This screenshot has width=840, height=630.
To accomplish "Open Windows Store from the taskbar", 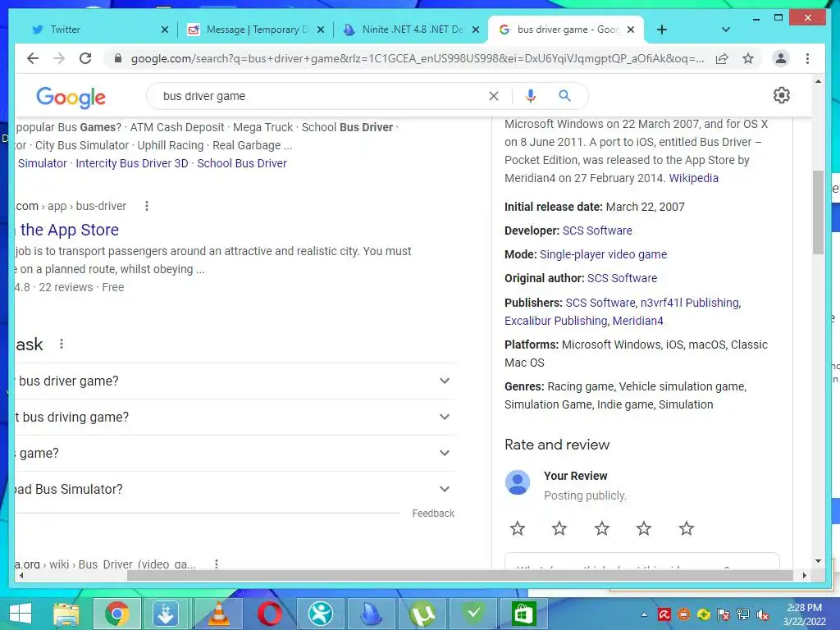I will pos(524,614).
